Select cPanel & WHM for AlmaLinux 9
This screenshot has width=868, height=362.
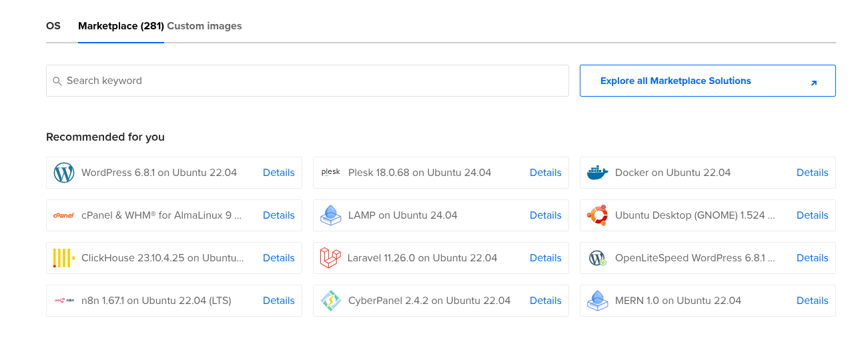point(174,215)
